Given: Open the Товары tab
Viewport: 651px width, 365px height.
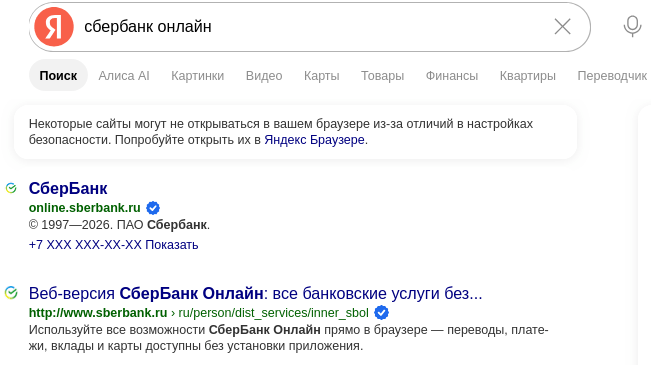Looking at the screenshot, I should point(382,76).
